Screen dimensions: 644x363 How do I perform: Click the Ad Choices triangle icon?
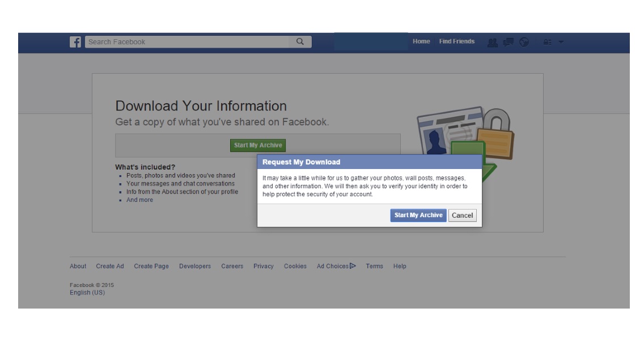pos(353,266)
